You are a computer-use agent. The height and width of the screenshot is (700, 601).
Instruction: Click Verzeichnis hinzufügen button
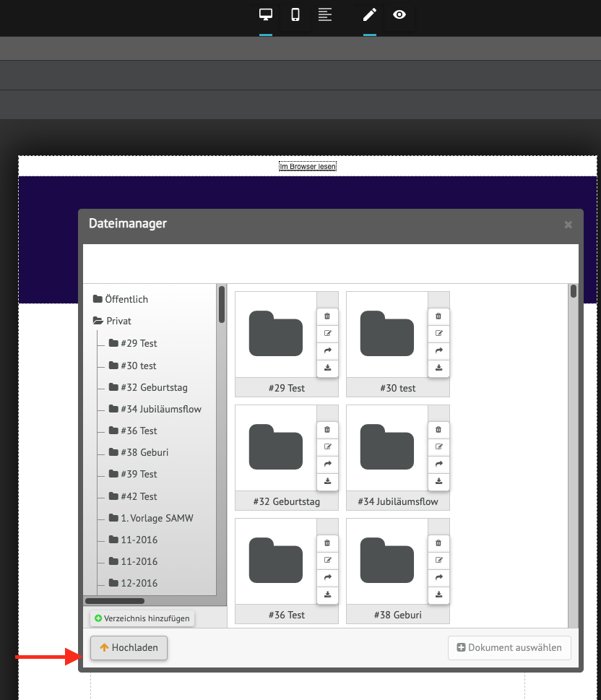click(142, 618)
